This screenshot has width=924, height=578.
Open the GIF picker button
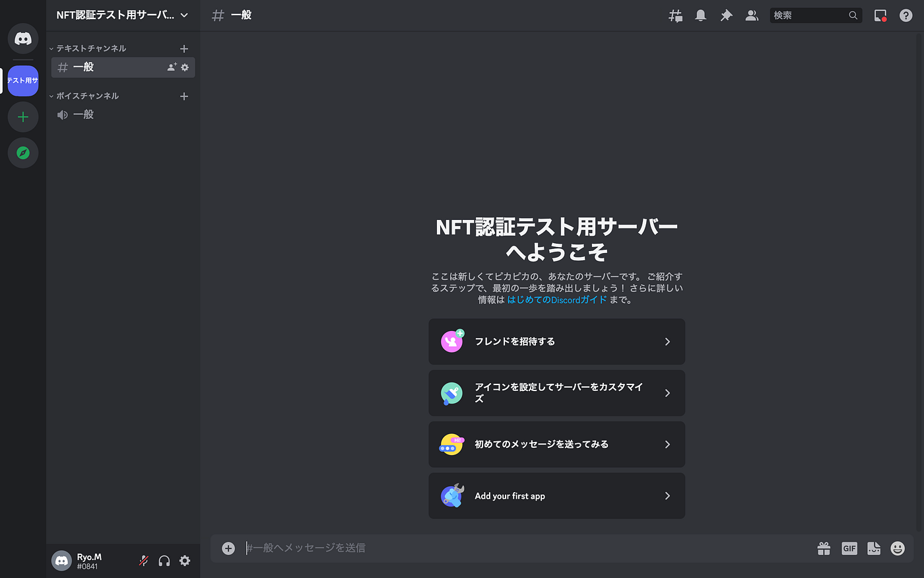click(849, 548)
